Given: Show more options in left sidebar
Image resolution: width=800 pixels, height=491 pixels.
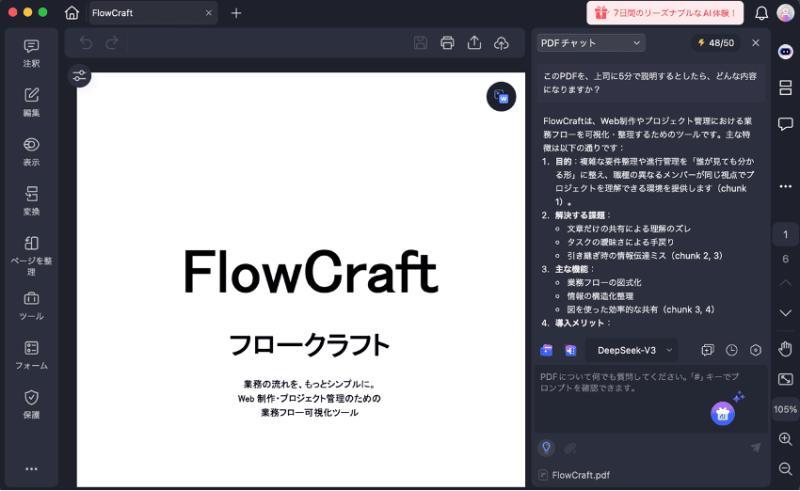Looking at the screenshot, I should click(31, 469).
